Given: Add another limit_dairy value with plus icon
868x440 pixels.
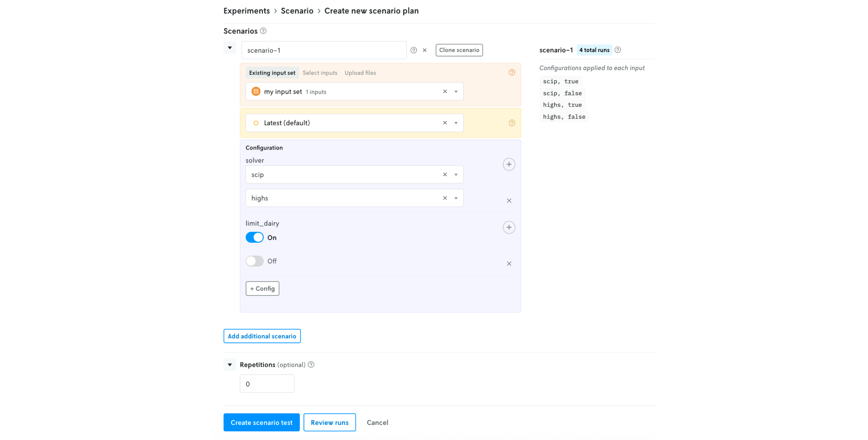Looking at the screenshot, I should pyautogui.click(x=509, y=227).
